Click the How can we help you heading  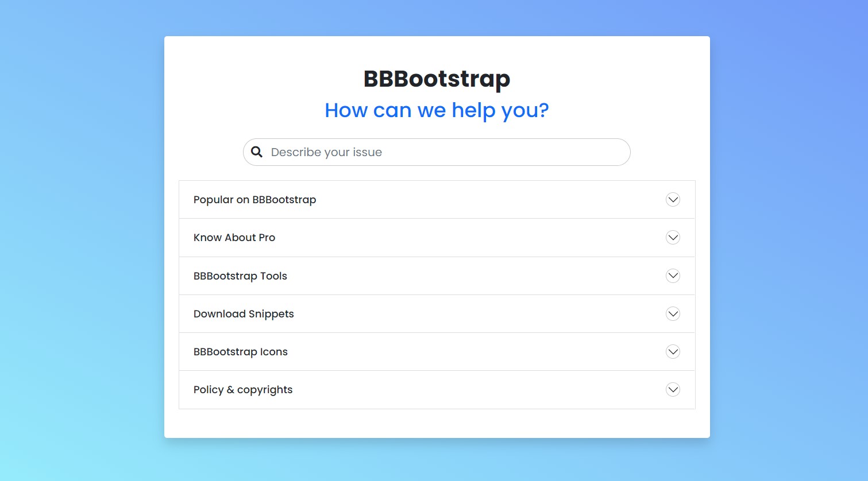point(437,110)
